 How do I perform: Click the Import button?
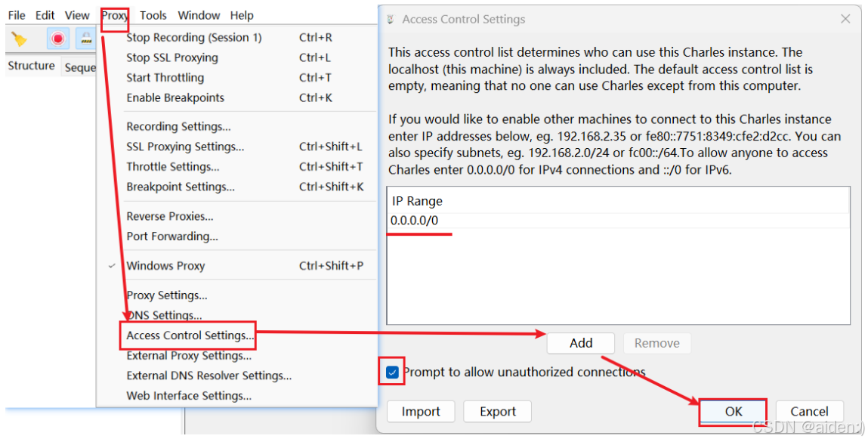[421, 412]
